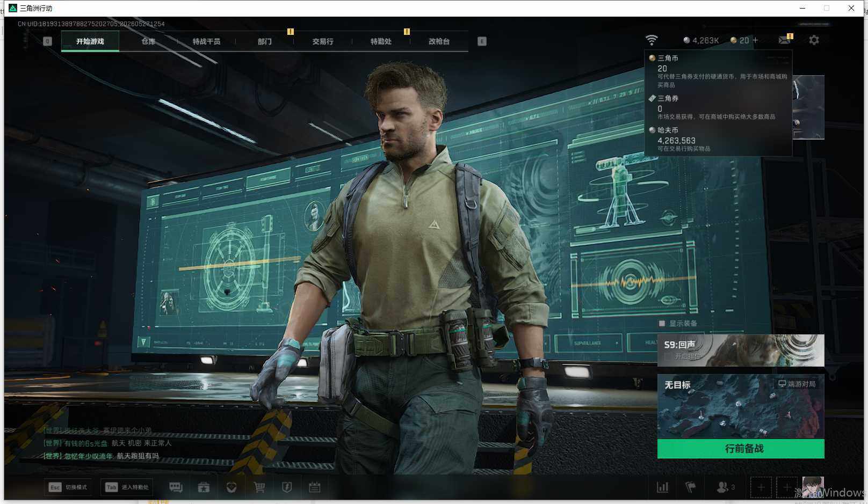Invite teammate via first plus slot

(761, 487)
